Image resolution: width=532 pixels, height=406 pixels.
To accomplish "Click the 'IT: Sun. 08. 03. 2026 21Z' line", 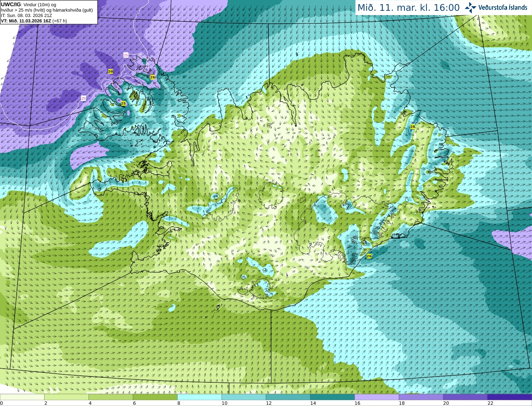I will pyautogui.click(x=26, y=15).
